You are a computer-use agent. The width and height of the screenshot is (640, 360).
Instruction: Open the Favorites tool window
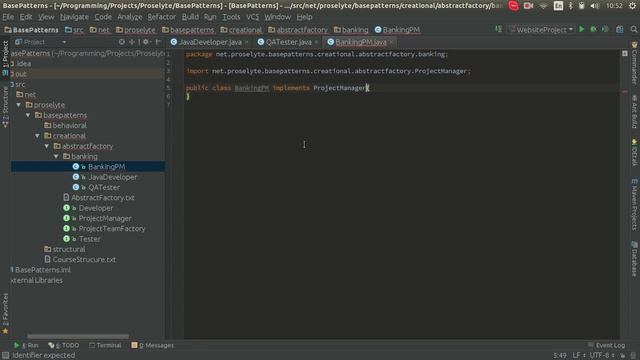[x=5, y=313]
